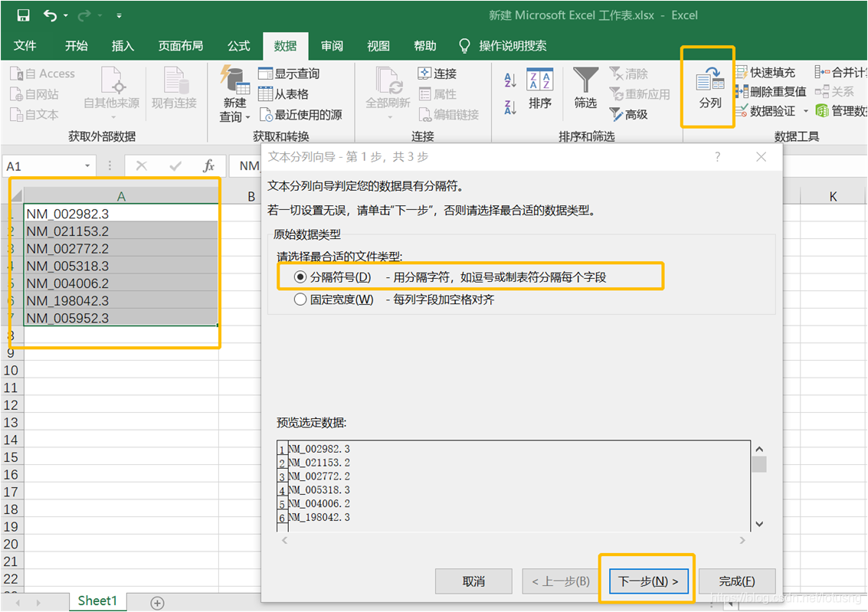Screen dimensions: 868x612
Task: Click preview row NM_004006.2
Action: [x=319, y=503]
